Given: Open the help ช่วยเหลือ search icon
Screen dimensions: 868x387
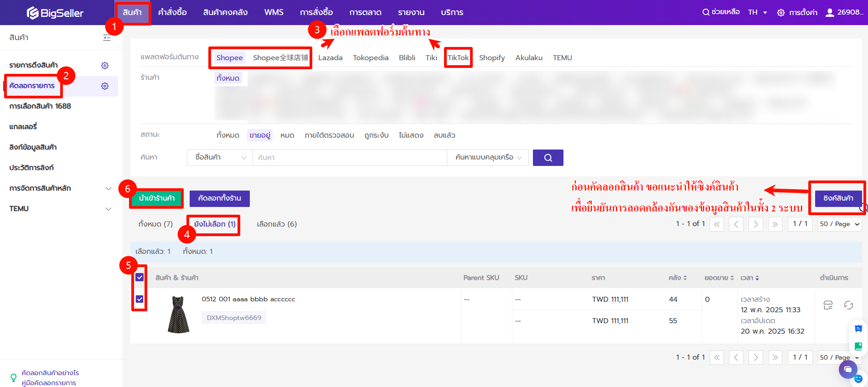Looking at the screenshot, I should point(705,12).
